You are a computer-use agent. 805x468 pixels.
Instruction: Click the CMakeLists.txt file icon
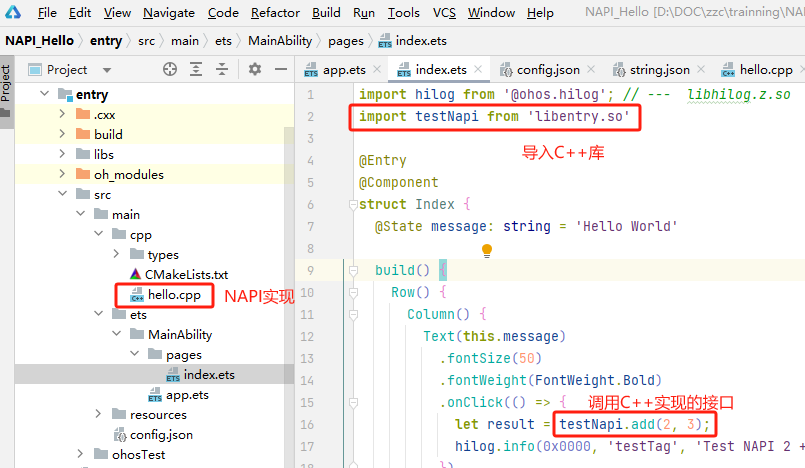point(136,274)
